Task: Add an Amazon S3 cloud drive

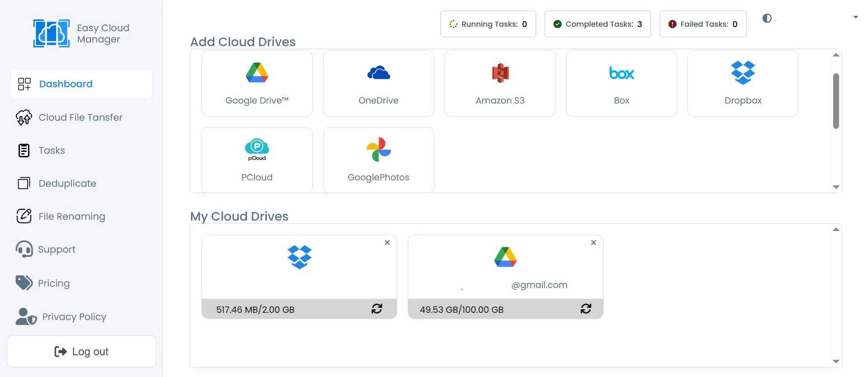Action: pyautogui.click(x=500, y=83)
